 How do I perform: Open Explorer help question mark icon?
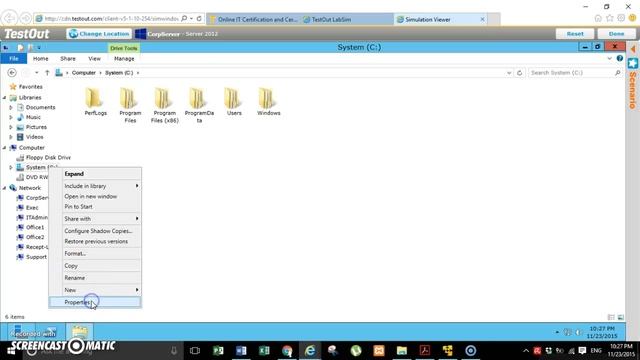(x=620, y=58)
